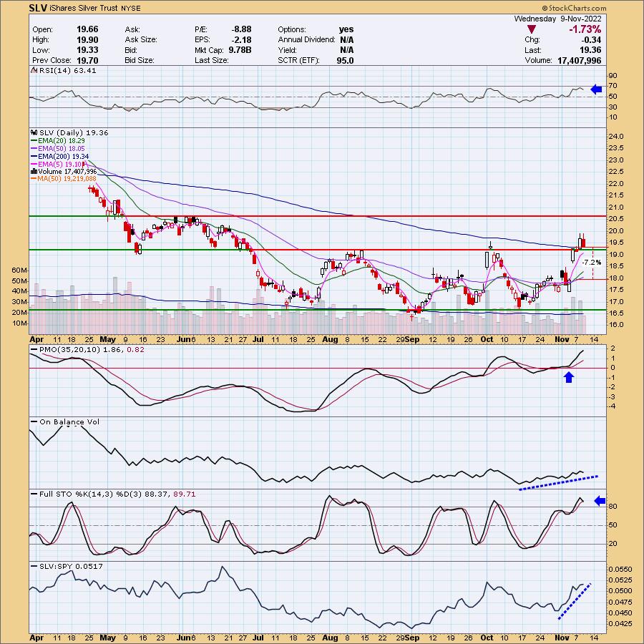Click the EPS value -2.18
Viewport: 644px width, 644px height.
(242, 40)
